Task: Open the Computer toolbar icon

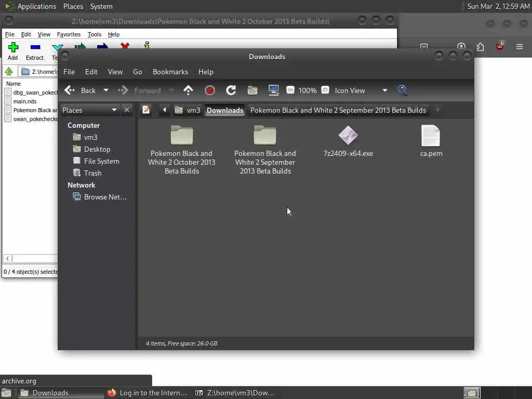Action: [273, 90]
